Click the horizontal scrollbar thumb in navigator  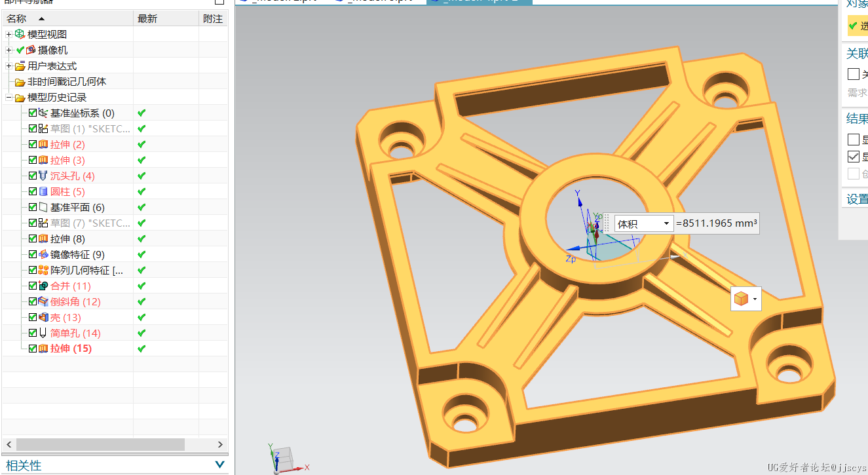[x=100, y=444]
